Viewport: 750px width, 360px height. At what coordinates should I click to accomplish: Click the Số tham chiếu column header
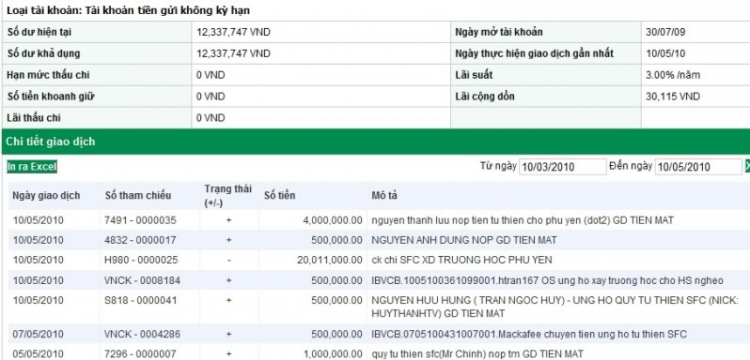point(138,196)
